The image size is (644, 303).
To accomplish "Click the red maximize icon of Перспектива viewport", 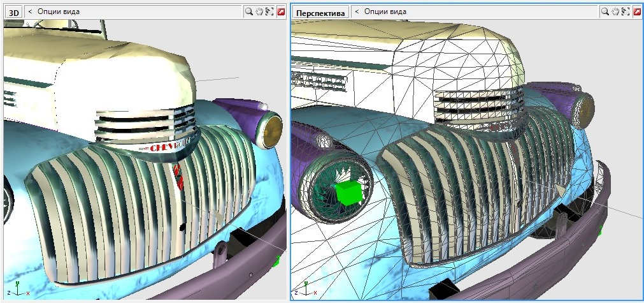I will 636,11.
